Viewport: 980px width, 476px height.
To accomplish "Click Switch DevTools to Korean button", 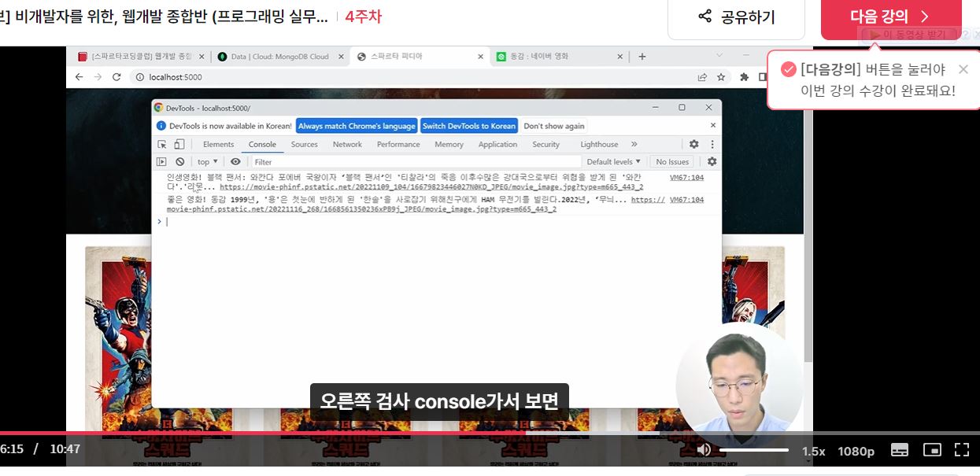I will point(469,126).
